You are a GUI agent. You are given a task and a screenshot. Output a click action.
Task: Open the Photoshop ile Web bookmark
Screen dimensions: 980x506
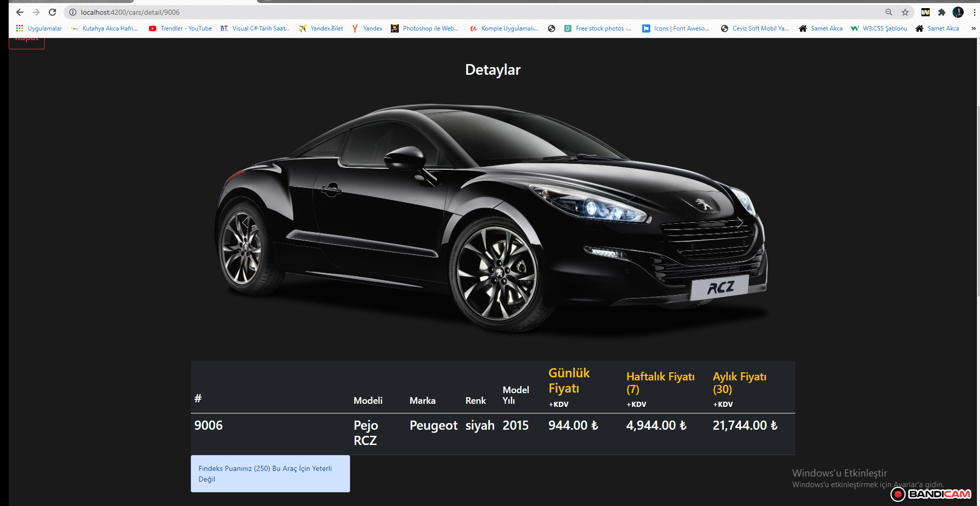pyautogui.click(x=430, y=28)
